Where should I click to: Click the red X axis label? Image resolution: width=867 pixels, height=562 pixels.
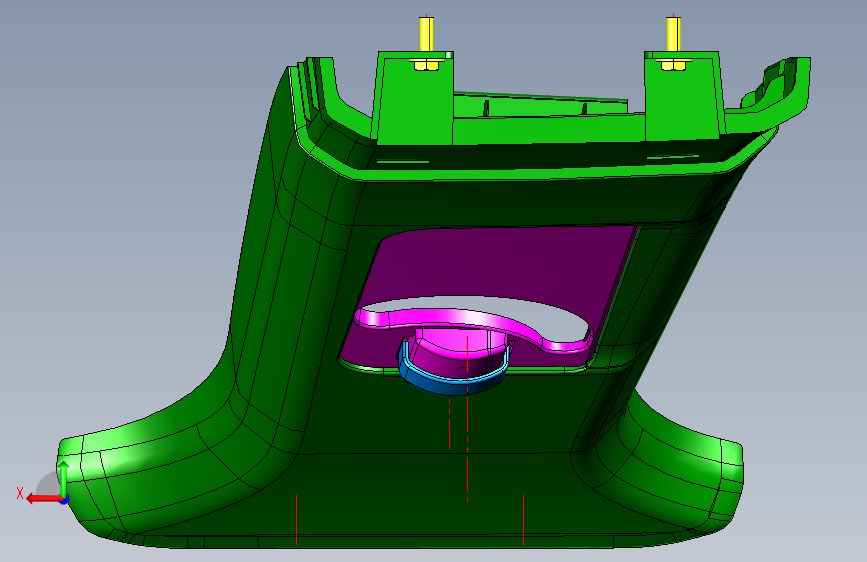(x=20, y=493)
